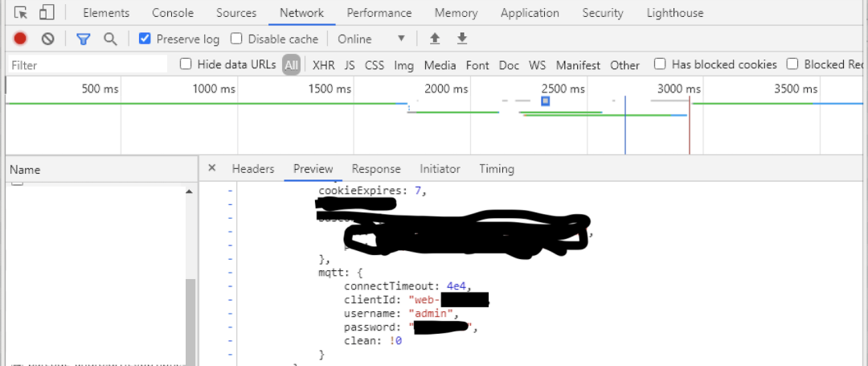Check the Hide data URLs option
The height and width of the screenshot is (366, 868).
pos(186,64)
